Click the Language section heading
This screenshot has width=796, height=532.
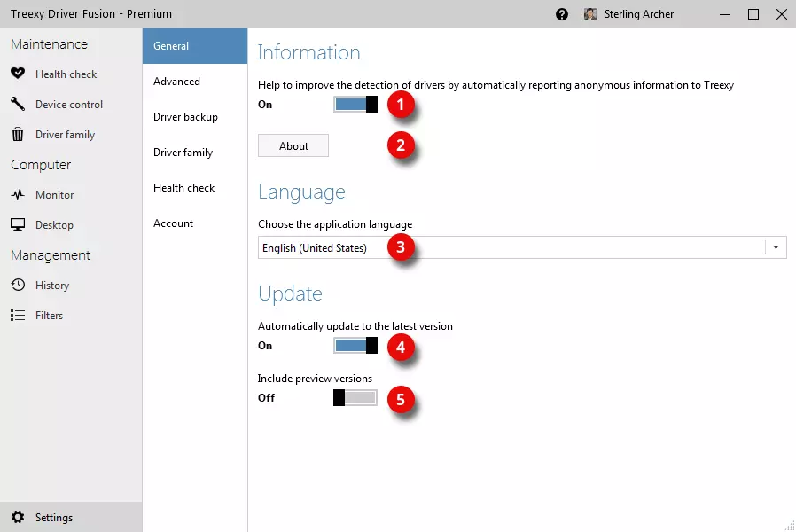click(x=301, y=192)
